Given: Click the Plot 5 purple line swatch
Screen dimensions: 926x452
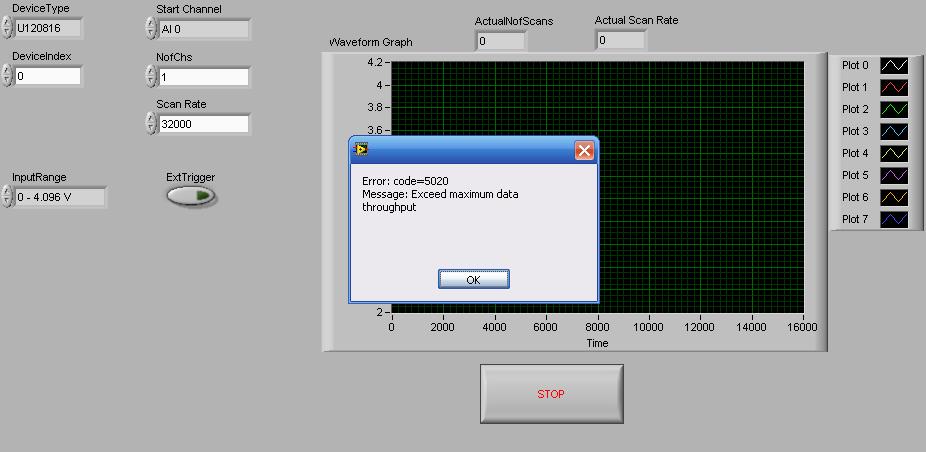Looking at the screenshot, I should tap(894, 175).
